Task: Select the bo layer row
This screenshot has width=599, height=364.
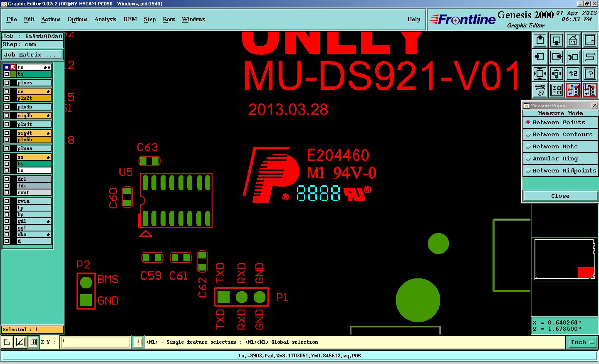Action: pyautogui.click(x=34, y=170)
